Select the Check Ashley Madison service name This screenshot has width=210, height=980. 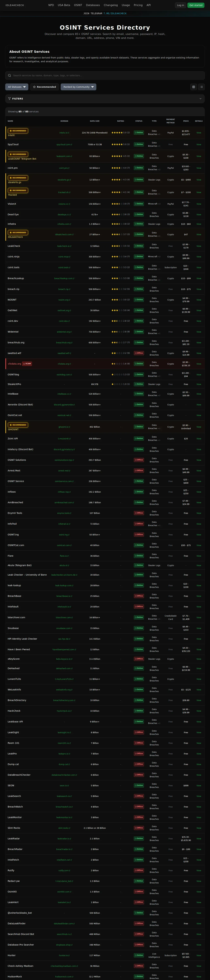tap(21, 966)
